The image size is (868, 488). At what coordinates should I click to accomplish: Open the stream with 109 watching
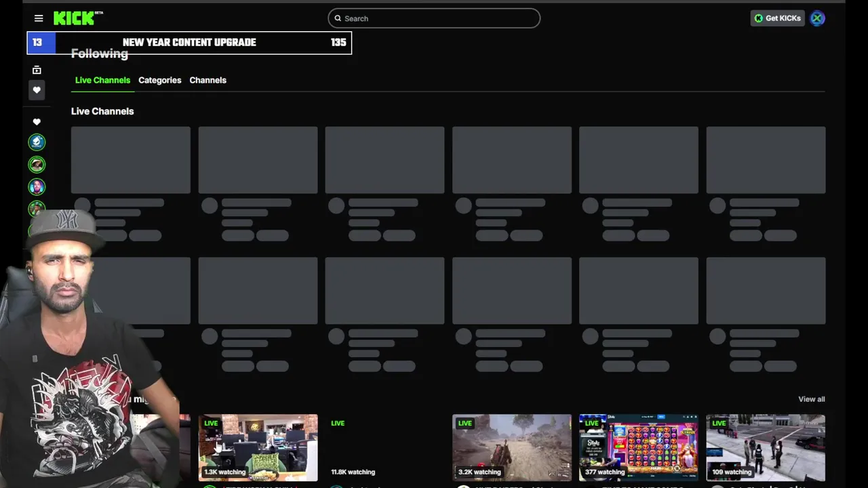(766, 447)
